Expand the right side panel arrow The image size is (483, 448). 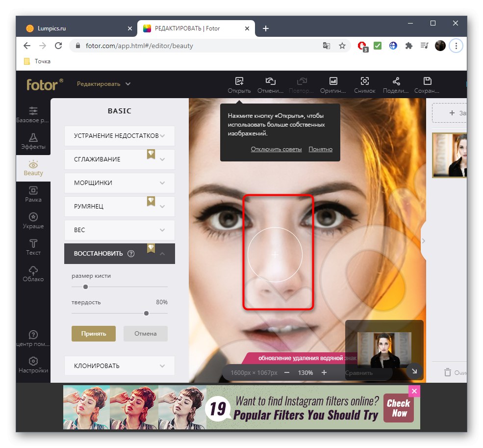coord(424,241)
